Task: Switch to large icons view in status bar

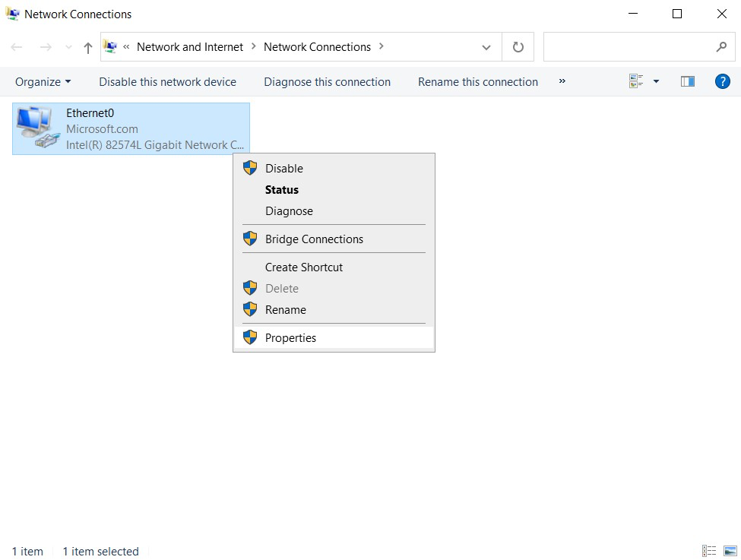Action: pyautogui.click(x=730, y=551)
